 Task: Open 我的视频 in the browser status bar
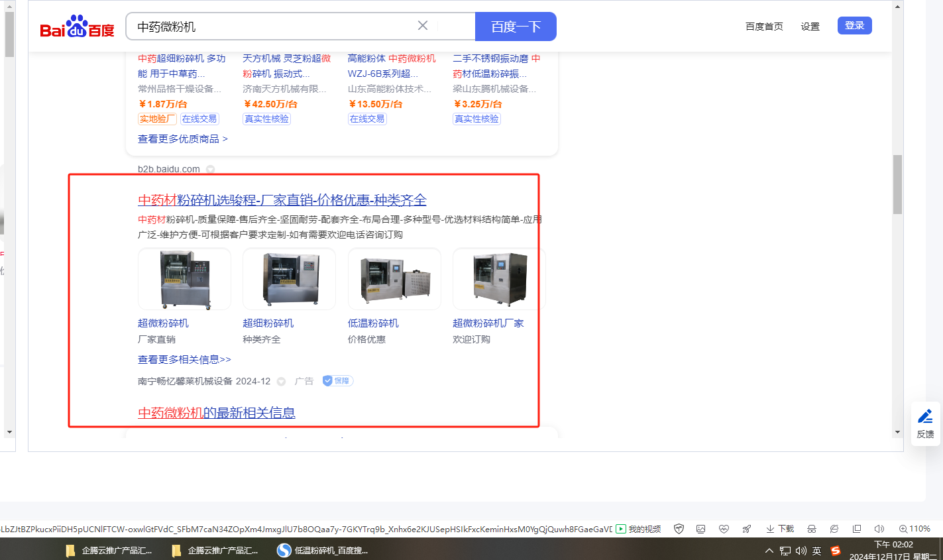(x=639, y=529)
